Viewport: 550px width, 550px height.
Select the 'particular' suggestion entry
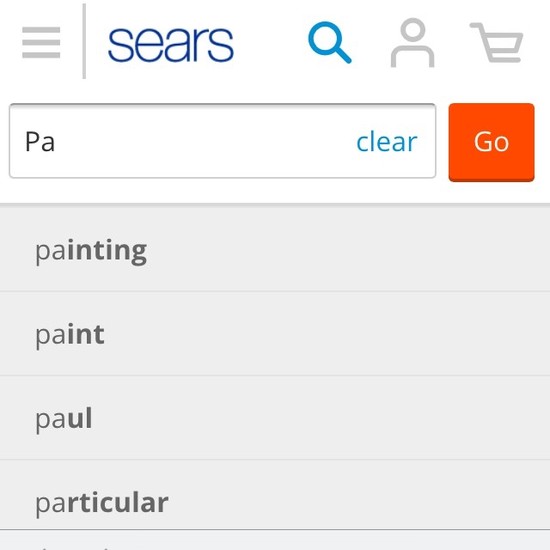pyautogui.click(x=275, y=495)
